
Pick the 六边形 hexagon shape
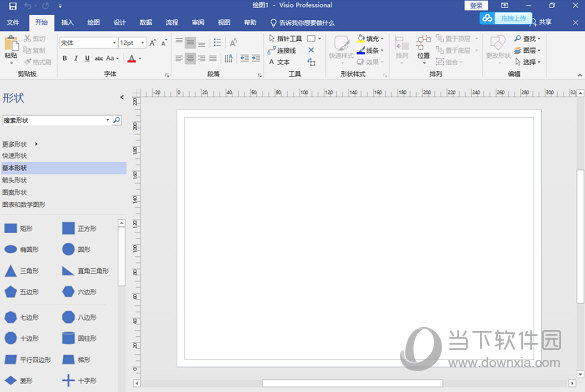(x=79, y=292)
